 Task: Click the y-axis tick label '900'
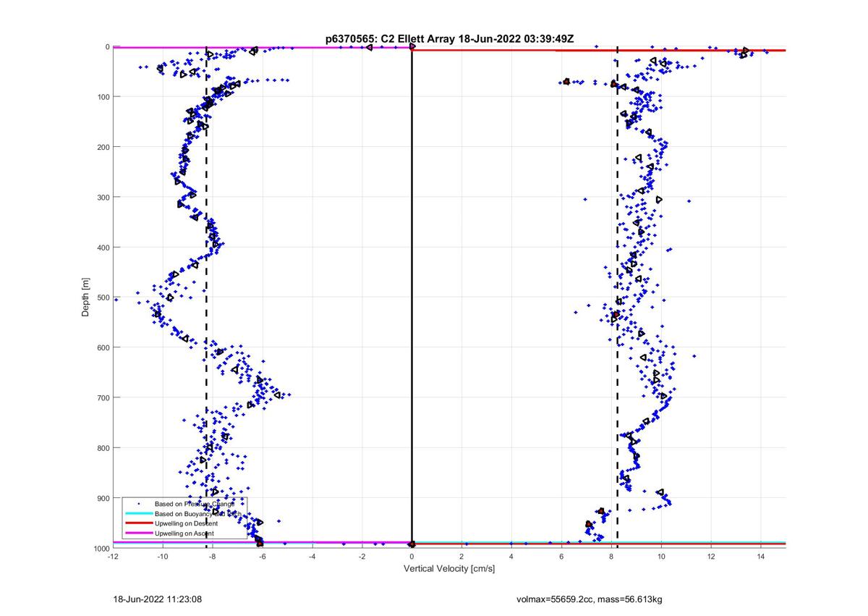tap(103, 498)
